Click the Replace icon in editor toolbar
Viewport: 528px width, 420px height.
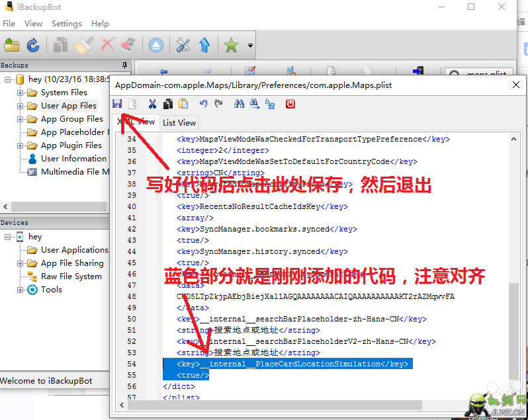(x=270, y=104)
